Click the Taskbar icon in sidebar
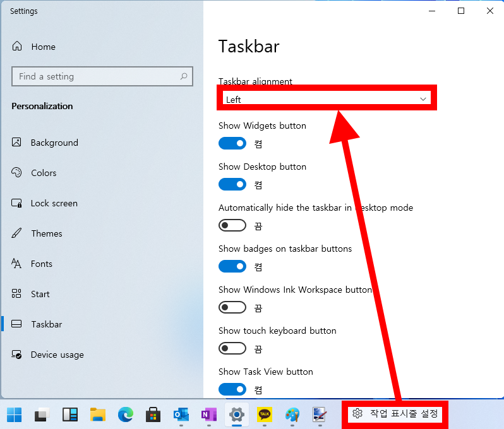The height and width of the screenshot is (429, 504). point(16,324)
